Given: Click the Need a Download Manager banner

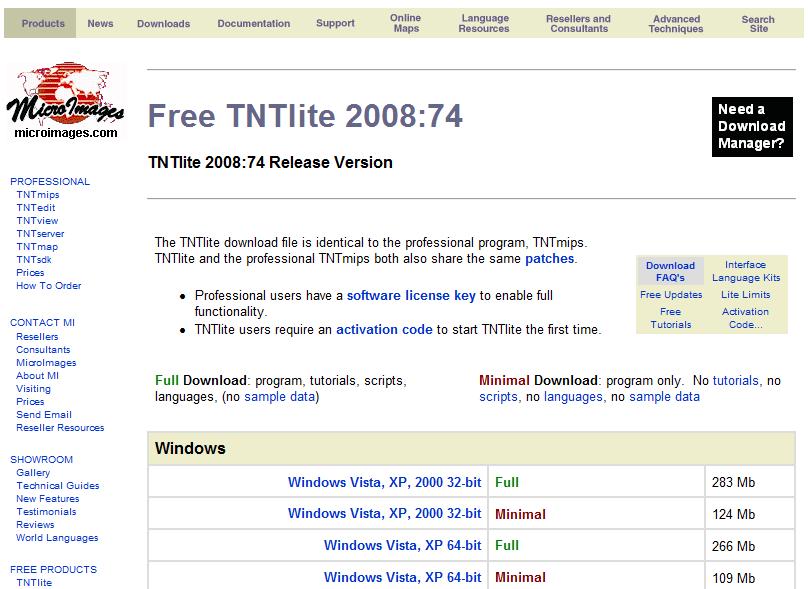Looking at the screenshot, I should 752,127.
